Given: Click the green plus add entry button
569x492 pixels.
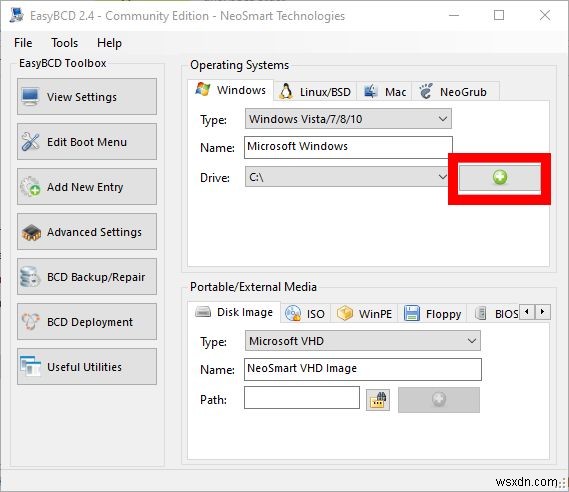Looking at the screenshot, I should pos(500,177).
